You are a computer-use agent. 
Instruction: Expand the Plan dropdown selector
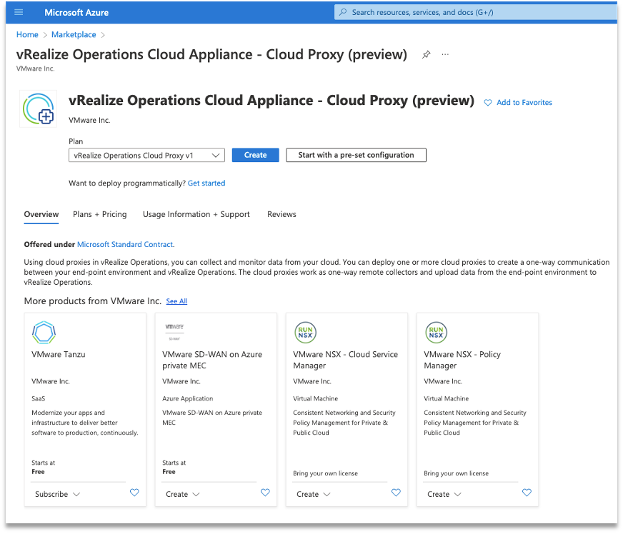[x=147, y=155]
